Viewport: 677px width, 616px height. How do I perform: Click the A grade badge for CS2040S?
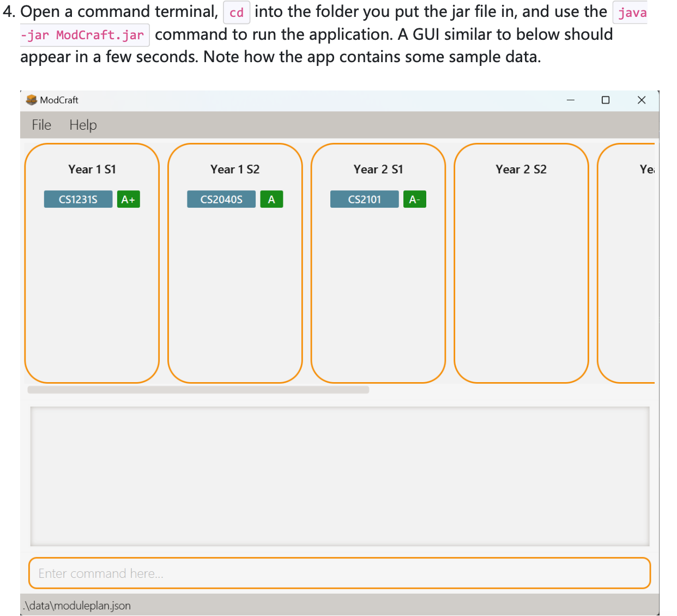(x=271, y=199)
